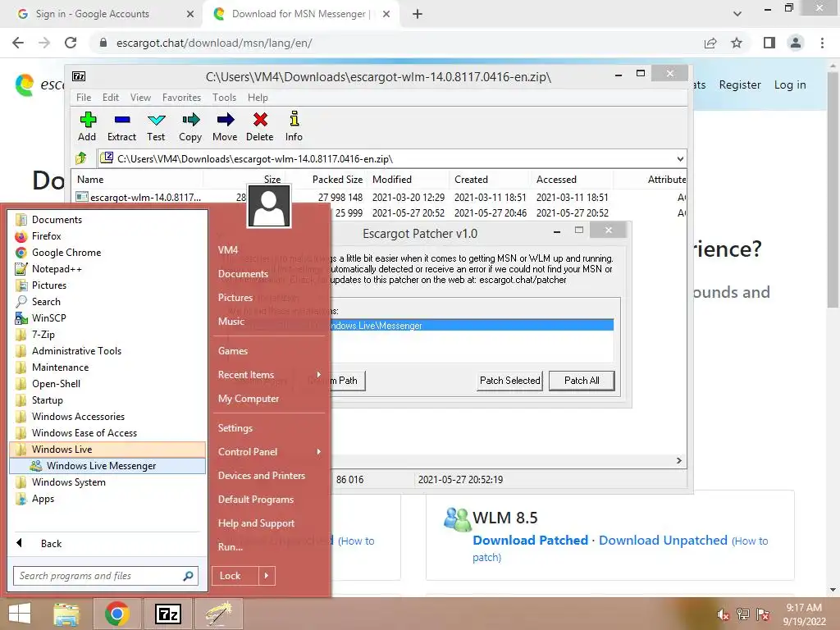The image size is (840, 630).
Task: Click the Move icon in 7-Zip
Action: tap(225, 120)
